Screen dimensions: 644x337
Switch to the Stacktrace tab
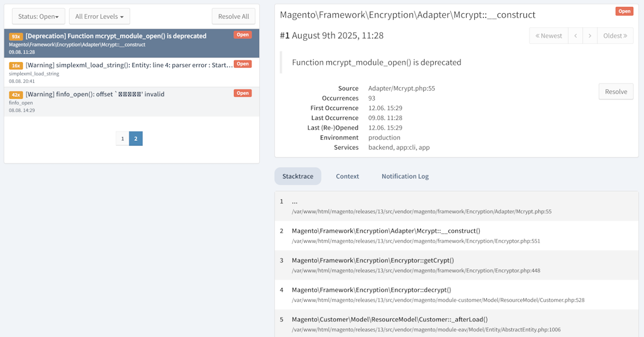click(297, 176)
